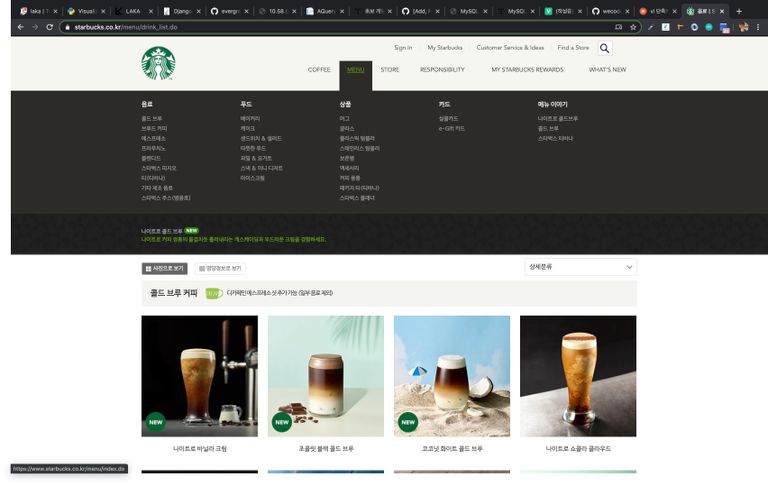Select 샌드위치 & 샐러드 under 푸드
This screenshot has height=486, width=768.
pos(261,138)
